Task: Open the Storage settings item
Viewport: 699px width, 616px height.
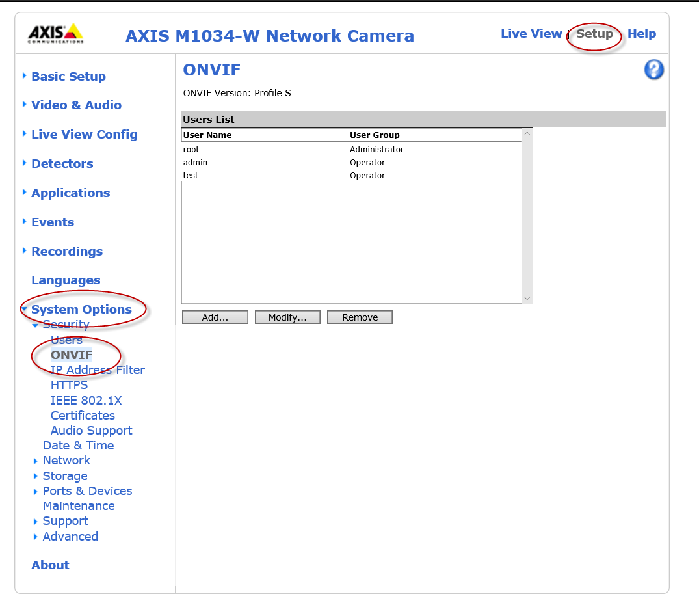Action: pos(65,476)
